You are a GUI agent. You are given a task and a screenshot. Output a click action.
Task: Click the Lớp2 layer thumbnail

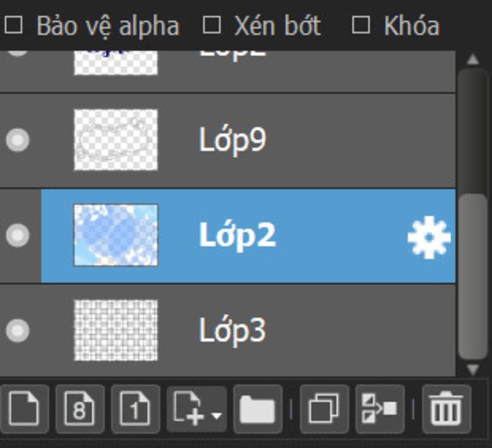(116, 235)
